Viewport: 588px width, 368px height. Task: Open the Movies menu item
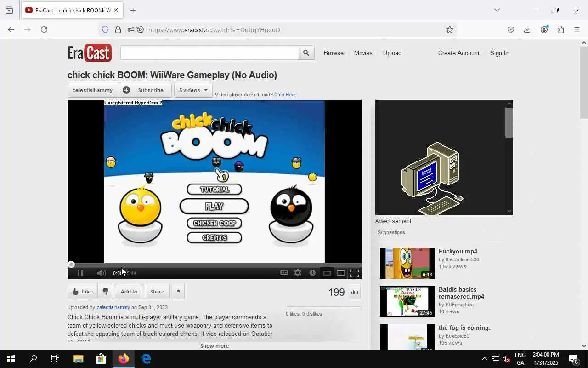(x=363, y=53)
